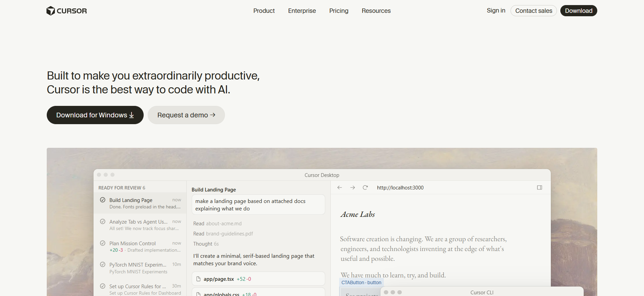Viewport: 644px width, 296px height.
Task: Click the localhost:3000 address field
Action: 400,188
